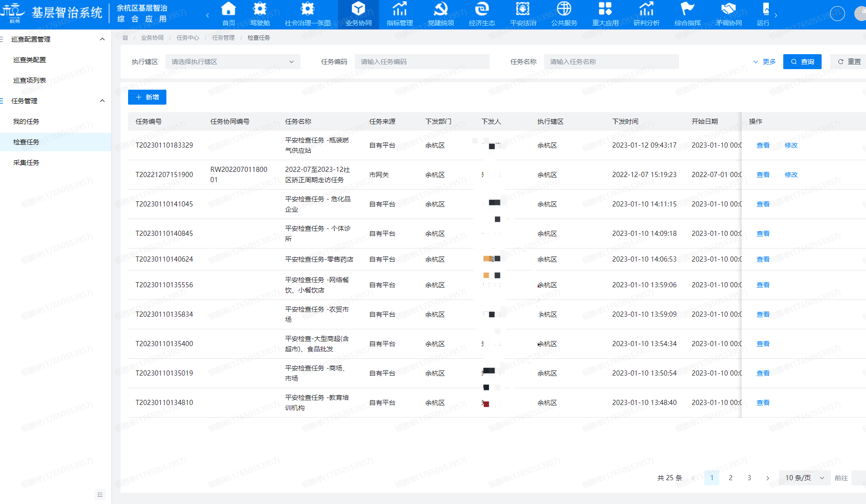Collapse the 任务管理 sidebar group
Screen dimensions: 866x504
click(102, 101)
